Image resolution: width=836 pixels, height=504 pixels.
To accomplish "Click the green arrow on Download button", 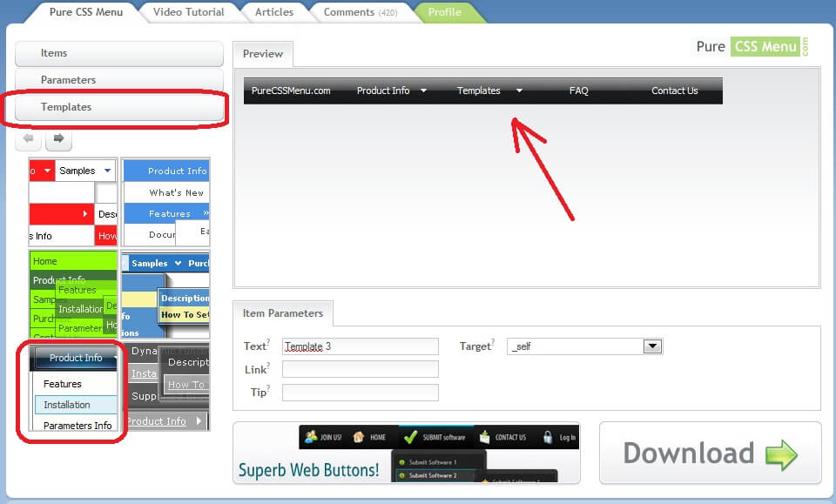I will [x=781, y=454].
